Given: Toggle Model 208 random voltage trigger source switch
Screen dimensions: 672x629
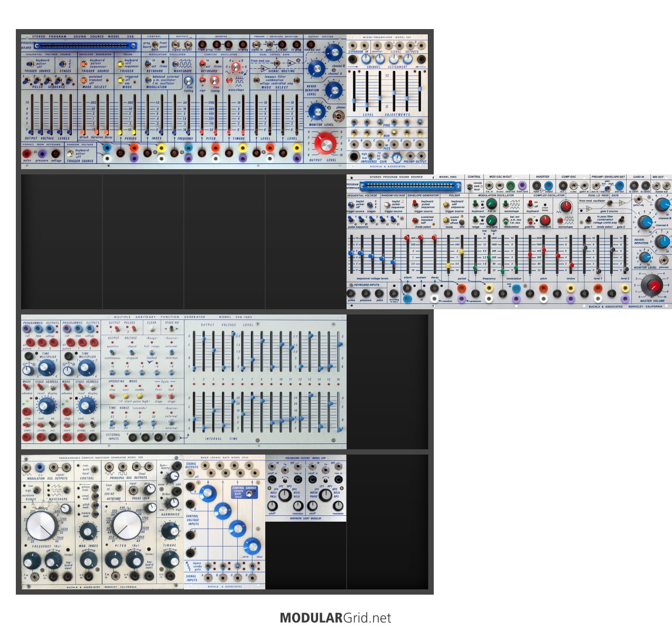Looking at the screenshot, I should (71, 153).
